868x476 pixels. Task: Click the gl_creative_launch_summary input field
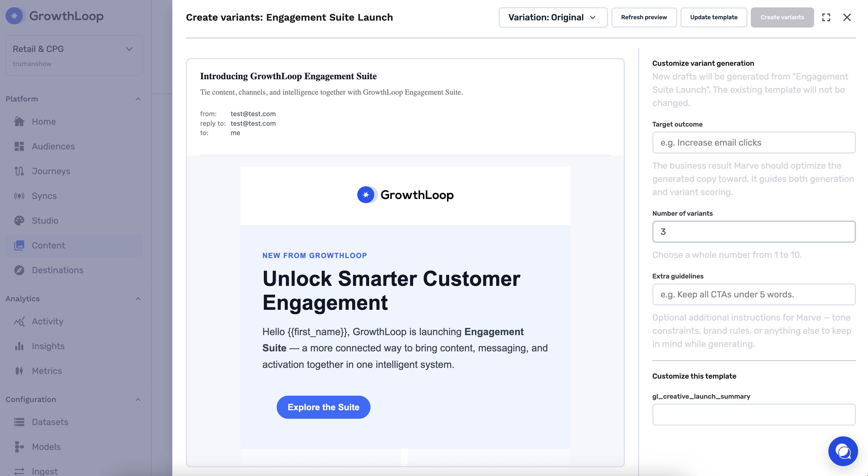(754, 415)
